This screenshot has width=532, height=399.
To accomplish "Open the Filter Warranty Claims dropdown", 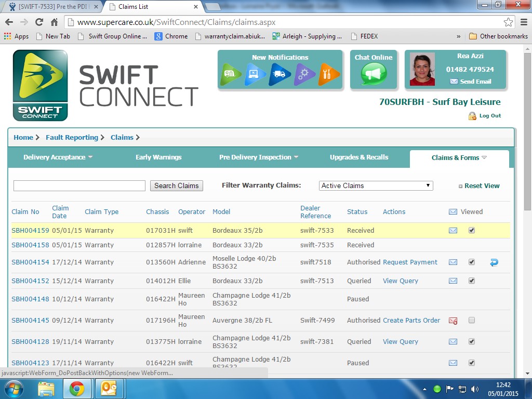I will click(x=376, y=185).
